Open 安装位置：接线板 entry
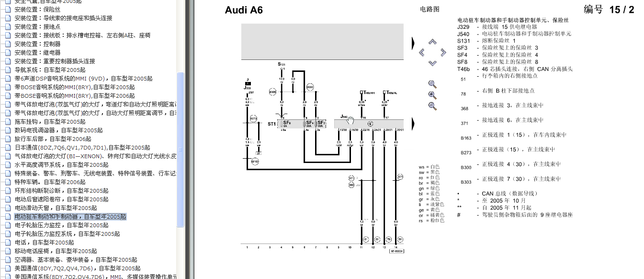Viewport: 644px width, 279px height. pyautogui.click(x=82, y=35)
